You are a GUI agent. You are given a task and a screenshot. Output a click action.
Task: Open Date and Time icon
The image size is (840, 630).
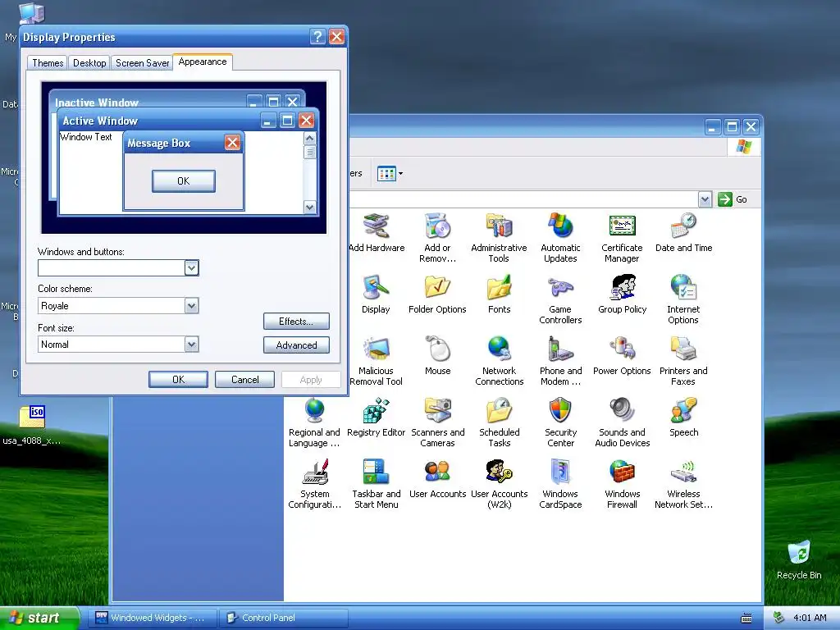pos(683,233)
